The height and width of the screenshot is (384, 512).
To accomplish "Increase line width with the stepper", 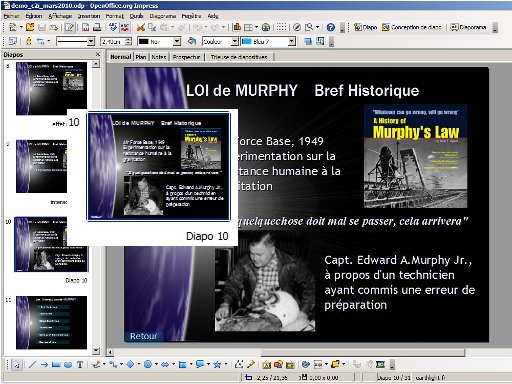I will [x=129, y=39].
